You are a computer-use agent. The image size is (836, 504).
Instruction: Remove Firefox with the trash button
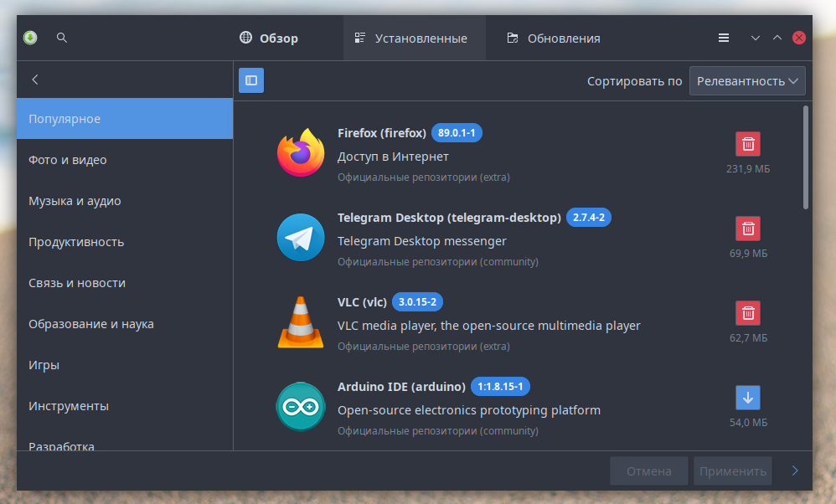coord(748,144)
